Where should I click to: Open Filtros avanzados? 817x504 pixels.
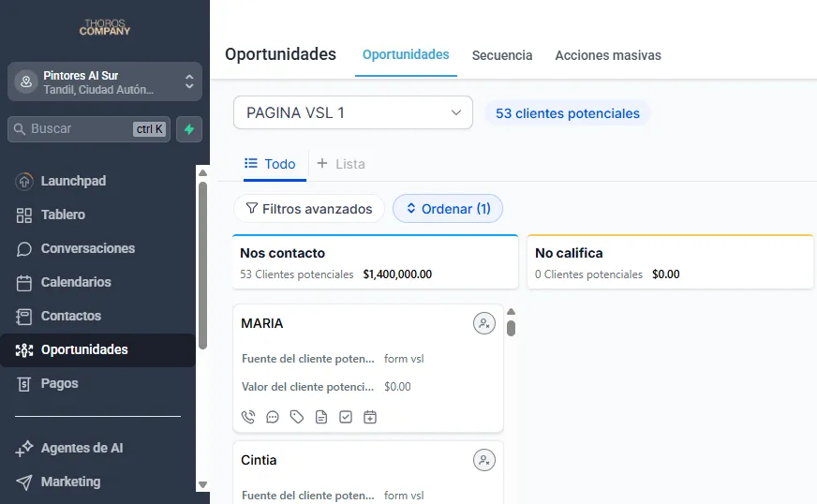309,209
